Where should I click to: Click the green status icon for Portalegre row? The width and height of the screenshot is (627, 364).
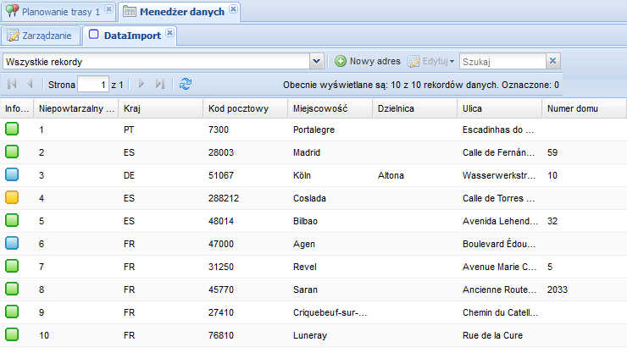pyautogui.click(x=12, y=130)
